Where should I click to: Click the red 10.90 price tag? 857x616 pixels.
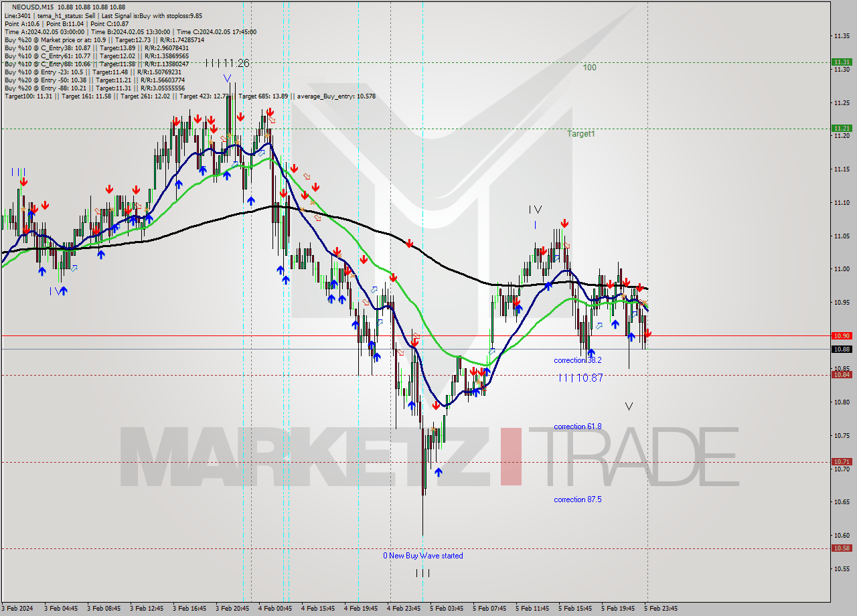click(x=842, y=335)
